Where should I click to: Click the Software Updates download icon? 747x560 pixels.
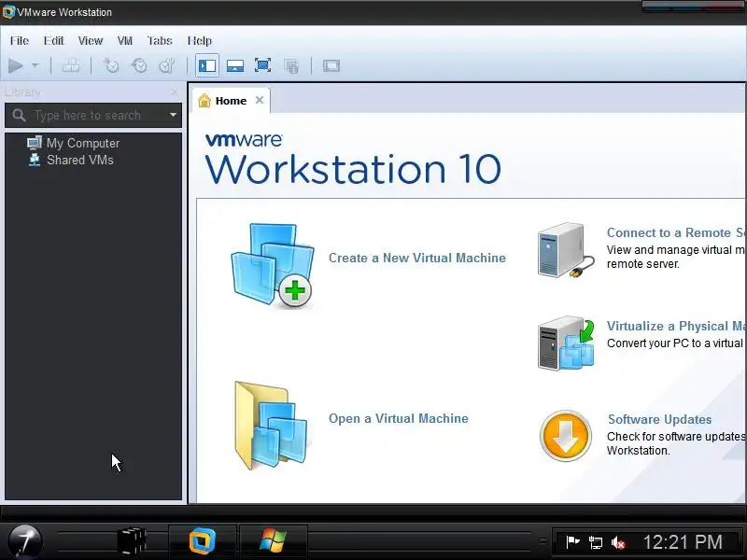coord(566,436)
